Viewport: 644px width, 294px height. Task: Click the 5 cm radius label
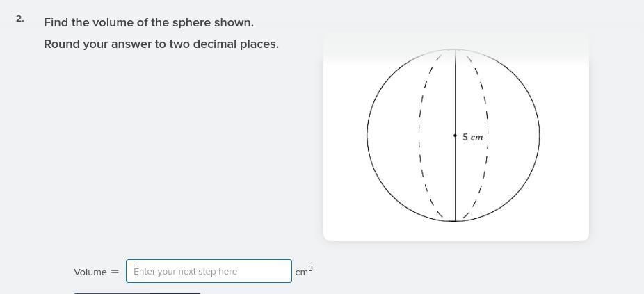472,137
